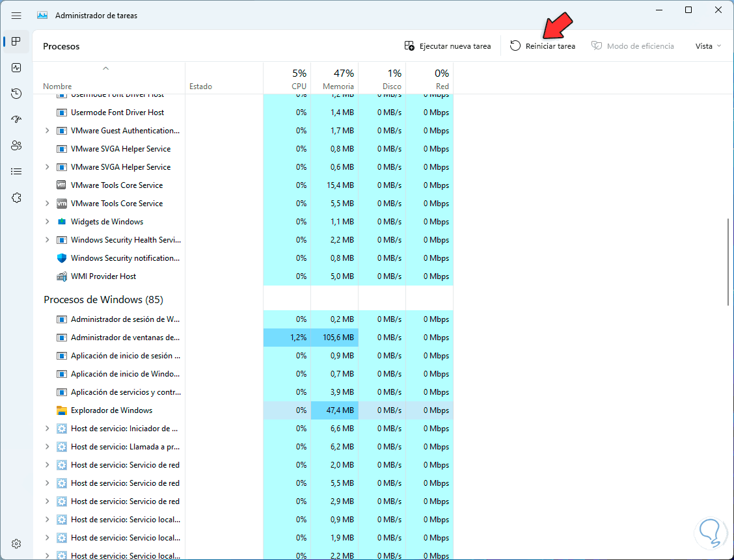Expand Windows Security Health Service row
This screenshot has width=734, height=560.
[47, 240]
